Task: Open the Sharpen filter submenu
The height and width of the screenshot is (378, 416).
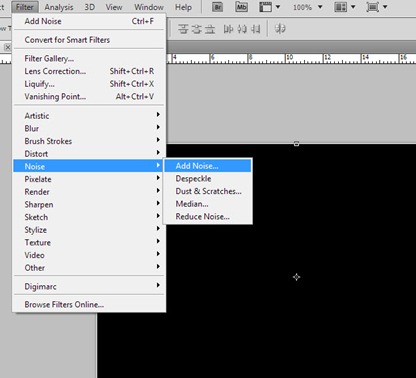Action: click(89, 204)
